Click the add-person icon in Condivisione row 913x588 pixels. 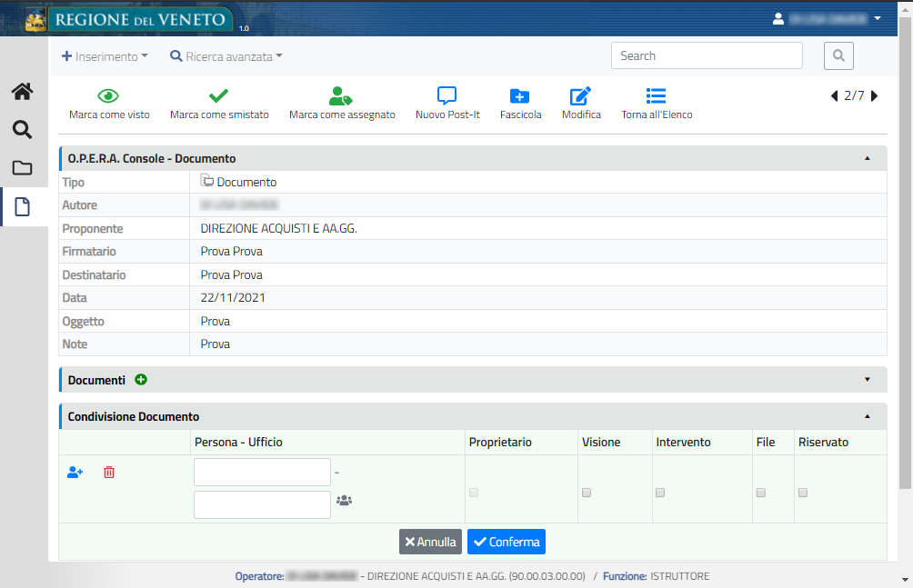(75, 473)
